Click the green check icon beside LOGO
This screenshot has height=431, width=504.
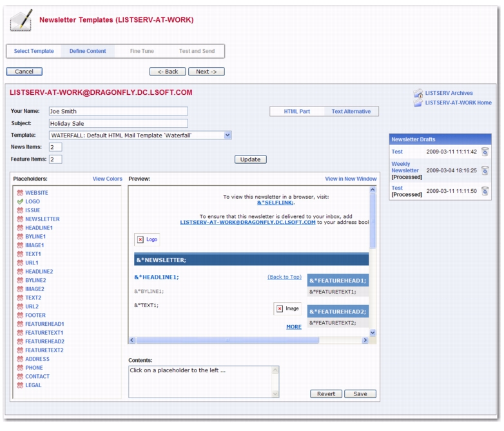point(20,202)
